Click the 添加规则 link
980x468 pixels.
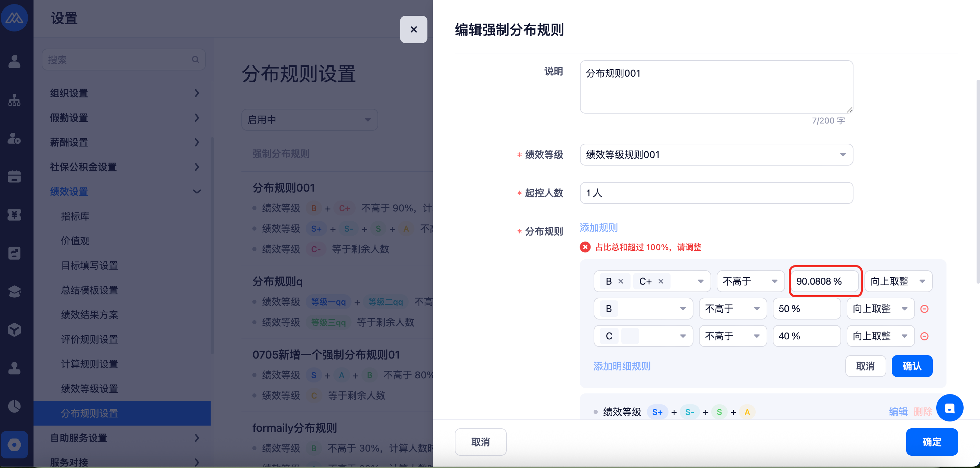click(598, 228)
